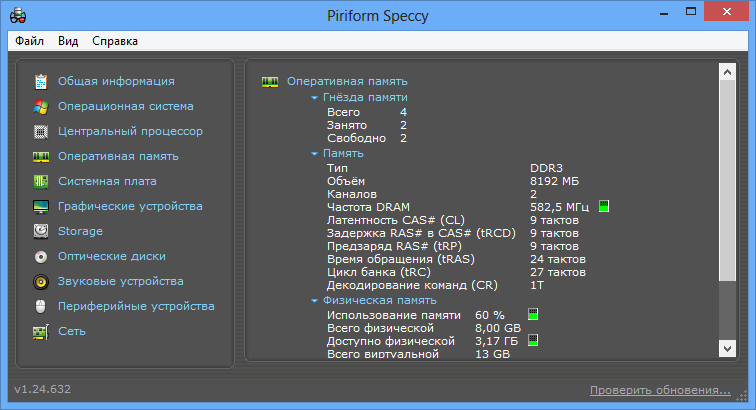Click the Сеть network card icon
The height and width of the screenshot is (410, 756).
(x=41, y=332)
